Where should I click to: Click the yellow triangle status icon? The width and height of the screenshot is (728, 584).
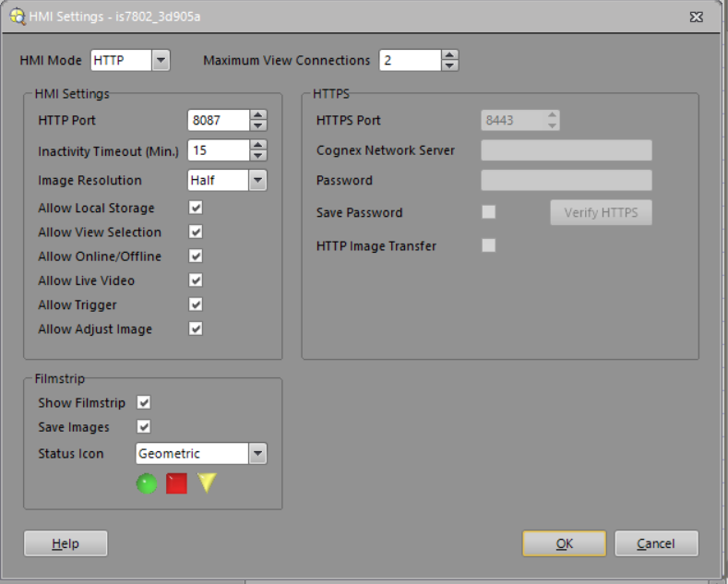[x=206, y=483]
